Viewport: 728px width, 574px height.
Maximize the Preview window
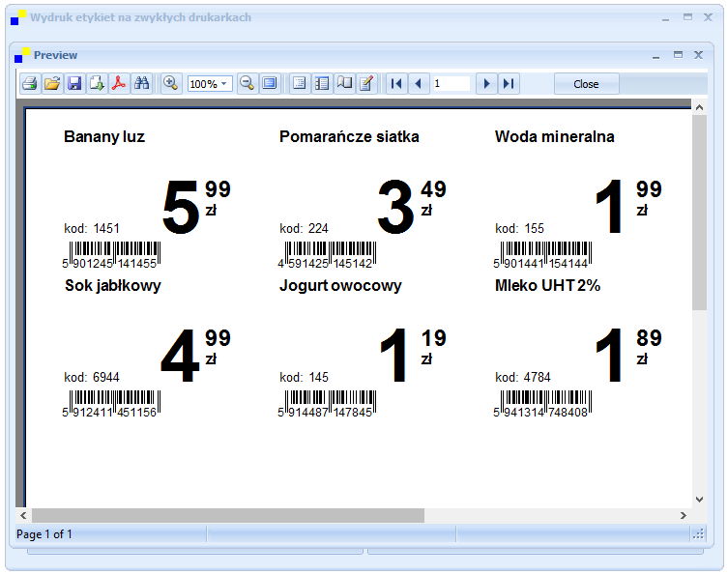(679, 55)
